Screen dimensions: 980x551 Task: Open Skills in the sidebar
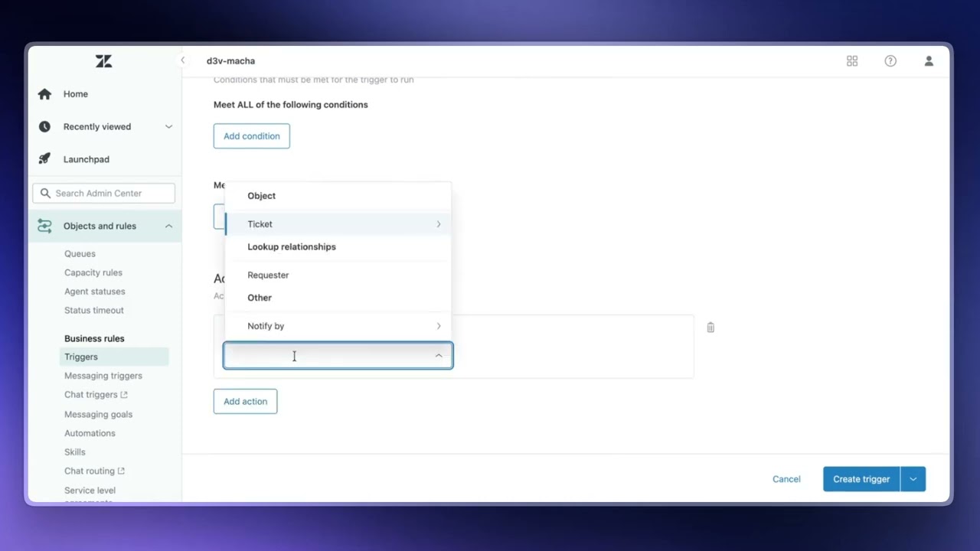(75, 452)
